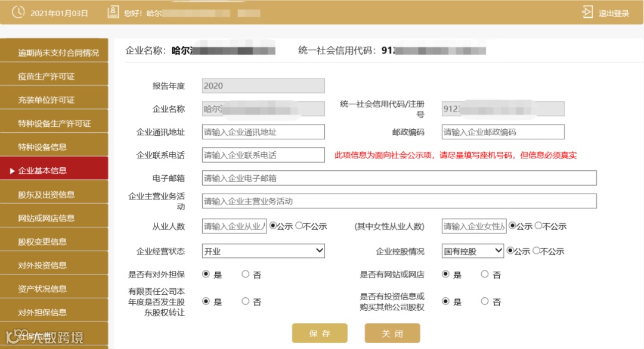Focus the 企业主营业务活动 input field
This screenshot has height=349, width=644.
click(399, 201)
